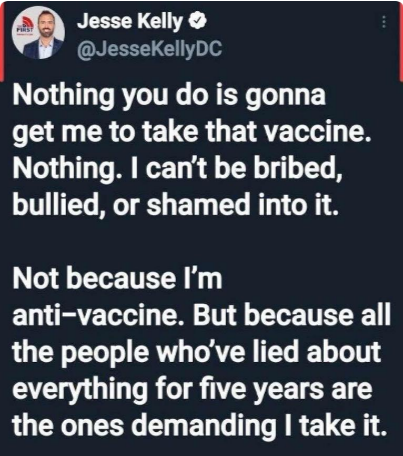
Task: Open the @JesseKellyDC handle link
Action: (x=149, y=49)
